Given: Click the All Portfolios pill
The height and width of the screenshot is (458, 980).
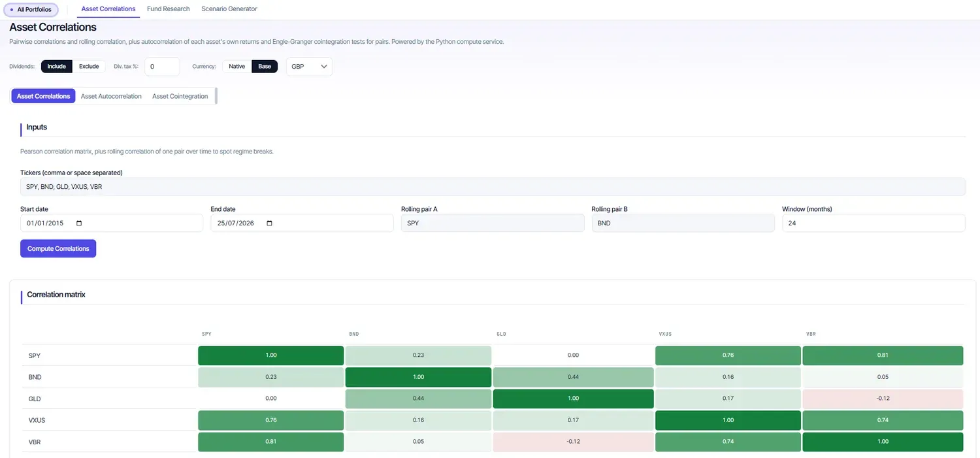Looking at the screenshot, I should [31, 10].
